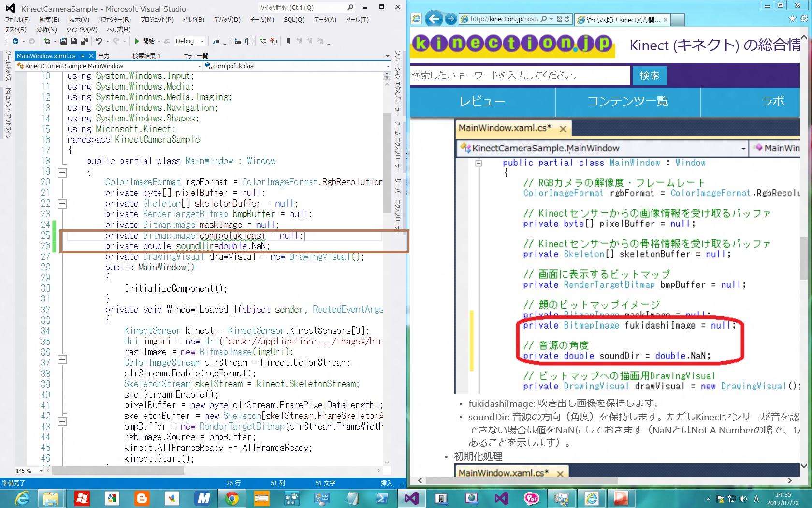Screen dimensions: 812x508
Task: Click the Save All icon in toolbar
Action: pos(84,41)
